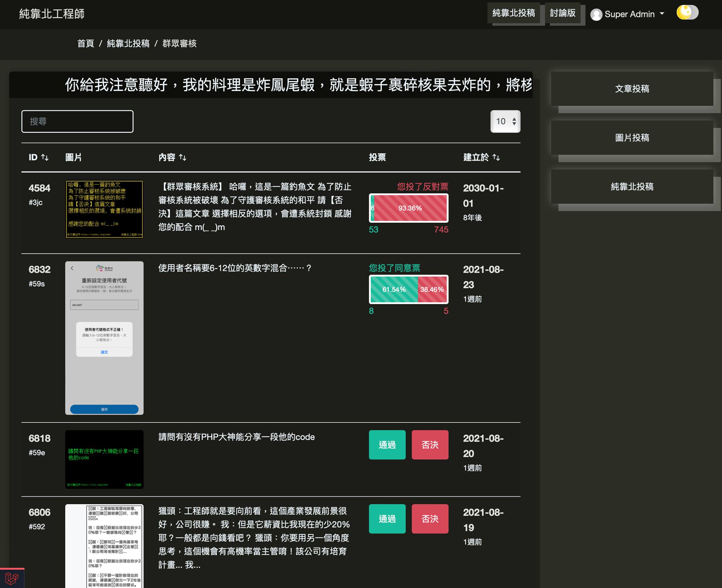The height and width of the screenshot is (588, 722).
Task: Open thumbnail of post 6806
Action: pyautogui.click(x=104, y=546)
